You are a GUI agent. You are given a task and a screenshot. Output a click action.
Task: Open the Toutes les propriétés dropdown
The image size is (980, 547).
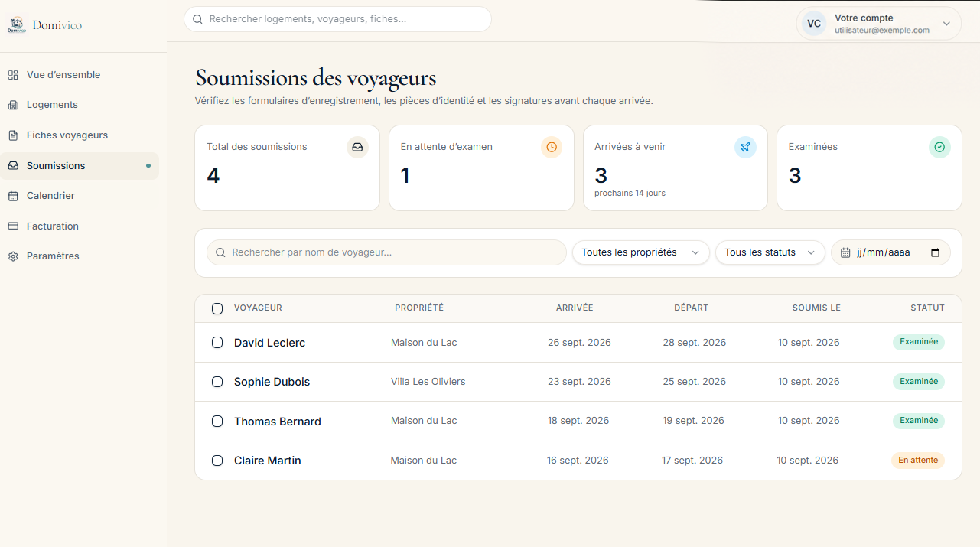click(641, 252)
